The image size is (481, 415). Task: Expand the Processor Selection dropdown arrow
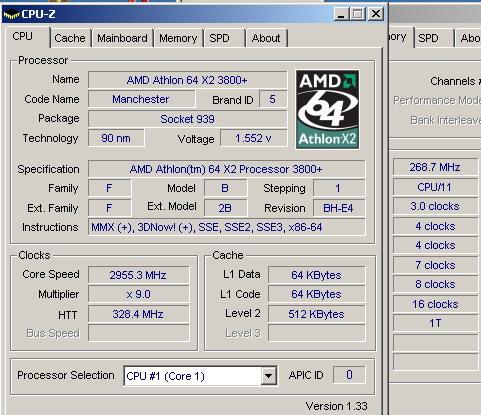click(268, 376)
